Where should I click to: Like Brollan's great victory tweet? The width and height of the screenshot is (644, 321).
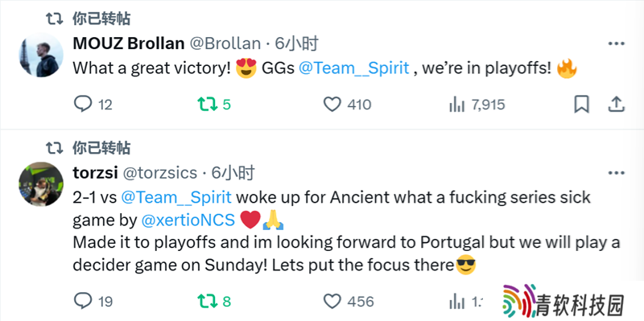click(x=347, y=105)
